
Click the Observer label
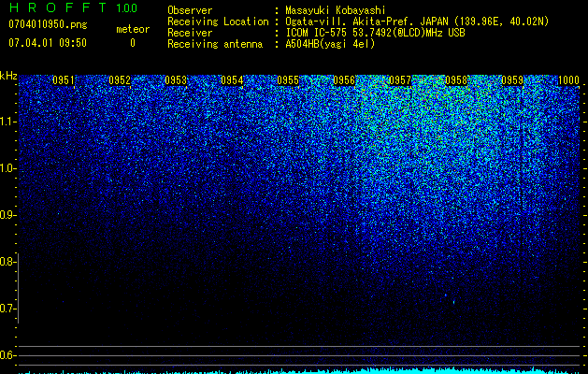(x=190, y=10)
